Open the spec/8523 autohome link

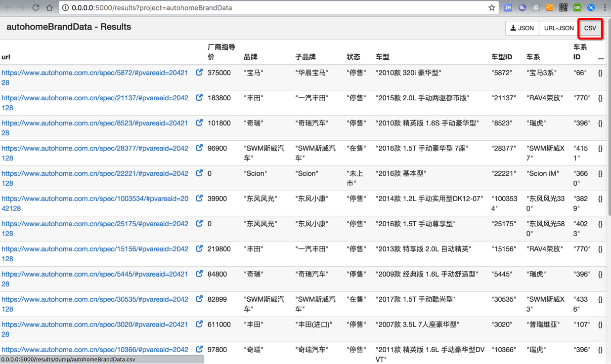pos(95,128)
